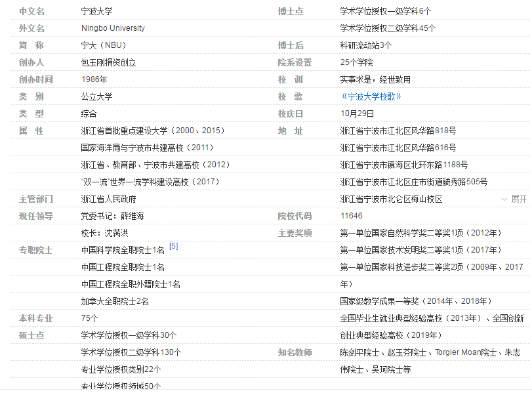Select the 陈剑平院士、赵玉芬院士 teacher line

430,352
